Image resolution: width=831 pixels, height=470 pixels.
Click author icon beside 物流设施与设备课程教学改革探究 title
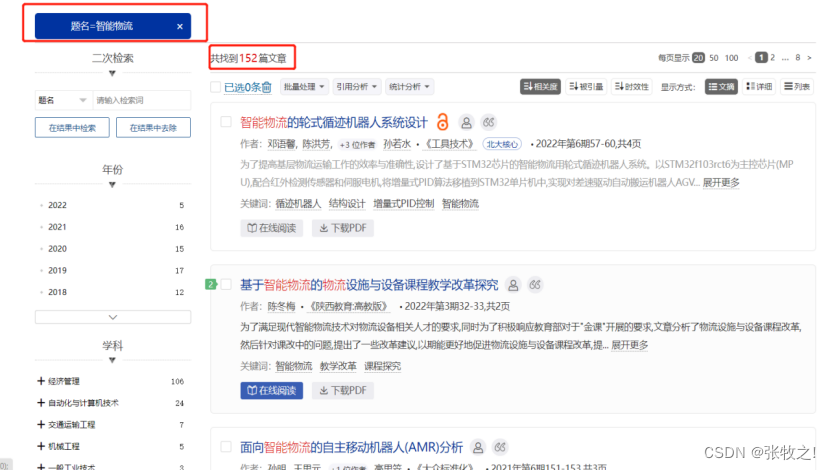(513, 285)
